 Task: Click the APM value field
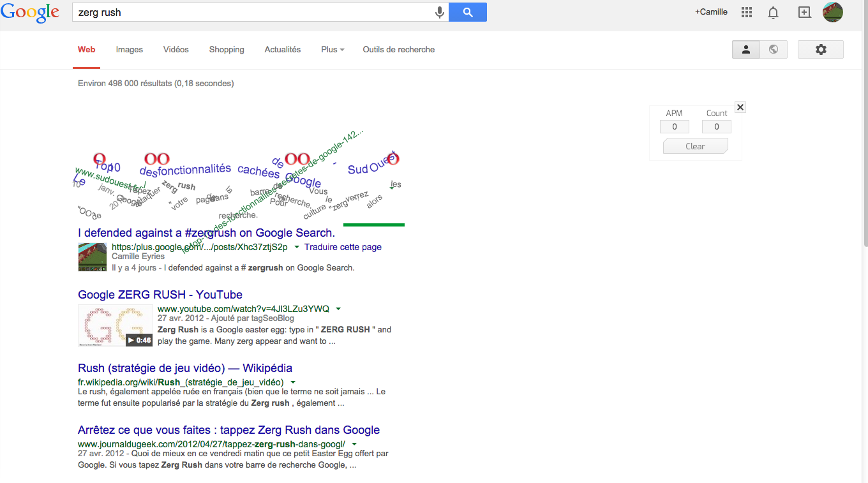pyautogui.click(x=674, y=126)
